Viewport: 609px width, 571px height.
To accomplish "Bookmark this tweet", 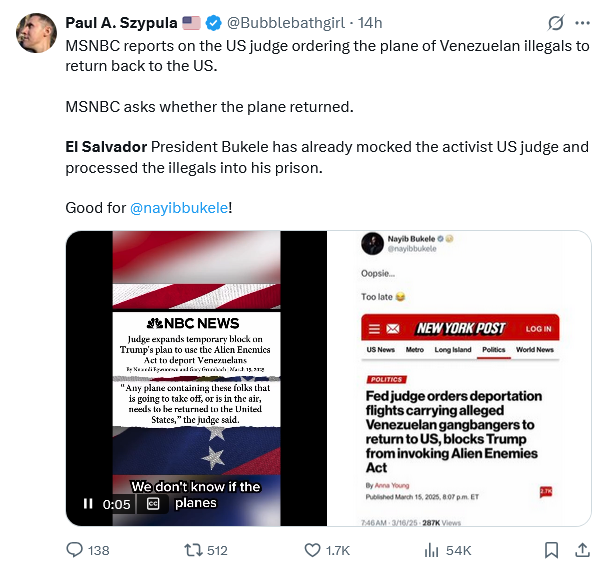I will click(550, 549).
